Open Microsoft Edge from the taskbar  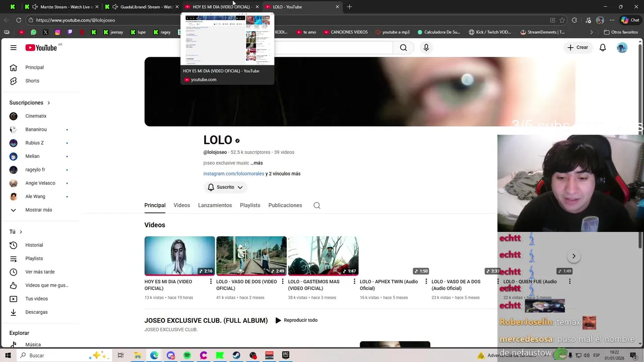click(154, 355)
